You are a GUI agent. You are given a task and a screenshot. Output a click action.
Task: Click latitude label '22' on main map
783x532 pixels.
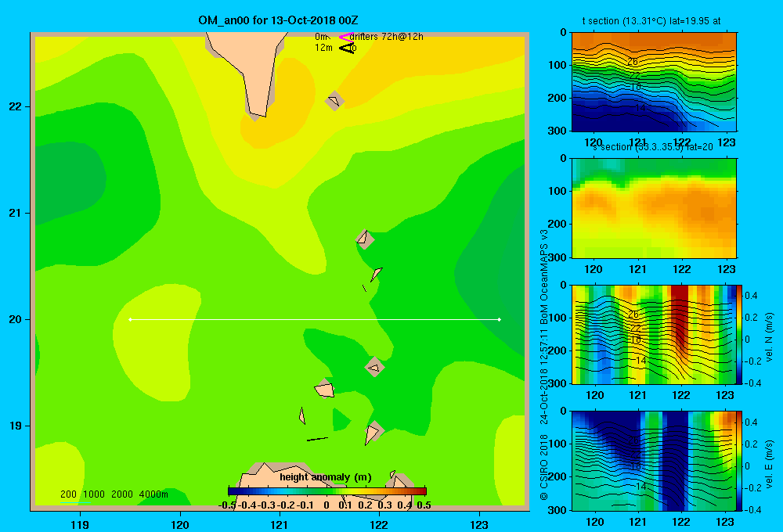(16, 107)
